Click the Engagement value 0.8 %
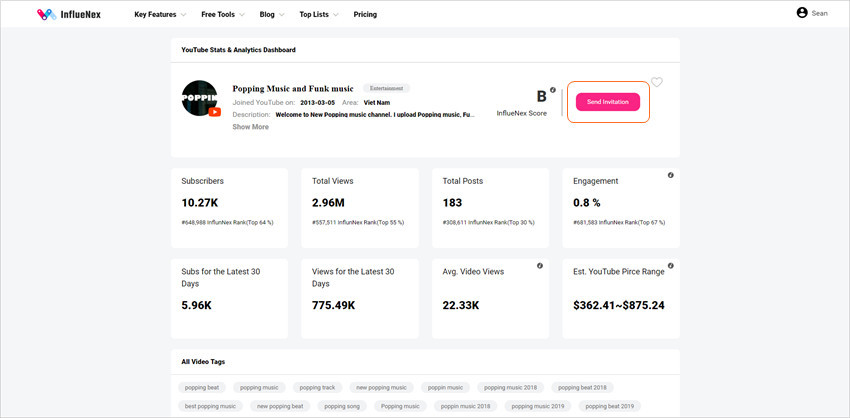850x418 pixels. (x=587, y=203)
